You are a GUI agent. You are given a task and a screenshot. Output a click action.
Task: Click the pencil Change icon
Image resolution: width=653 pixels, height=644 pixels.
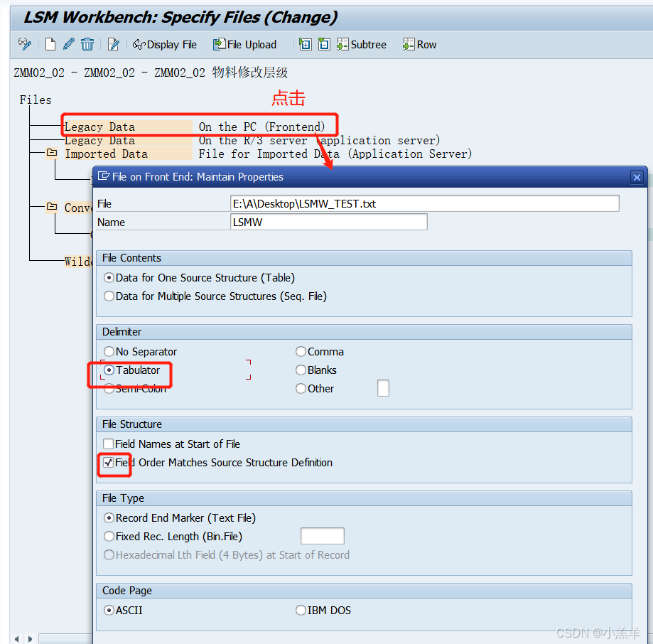68,44
